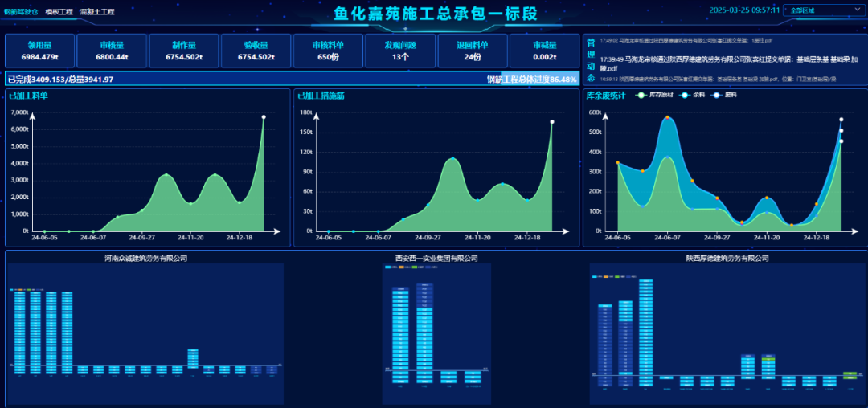
Task: Click the 已完成3409.153/总量3941.97 text
Action: click(x=61, y=80)
